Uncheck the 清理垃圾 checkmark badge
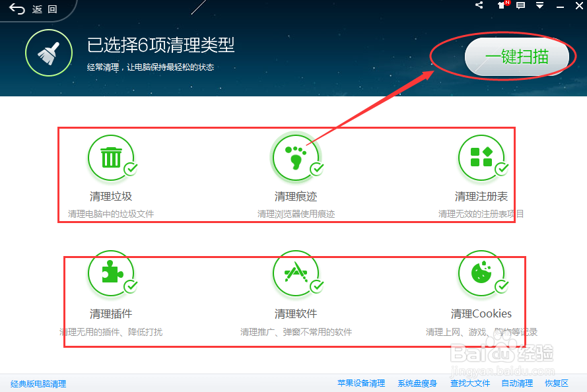 [131, 169]
